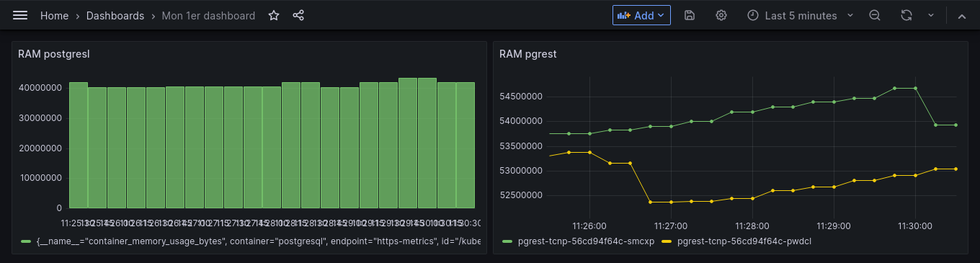Screen dimensions: 980x263
Task: Go to the Home breadcrumb
Action: [55, 15]
